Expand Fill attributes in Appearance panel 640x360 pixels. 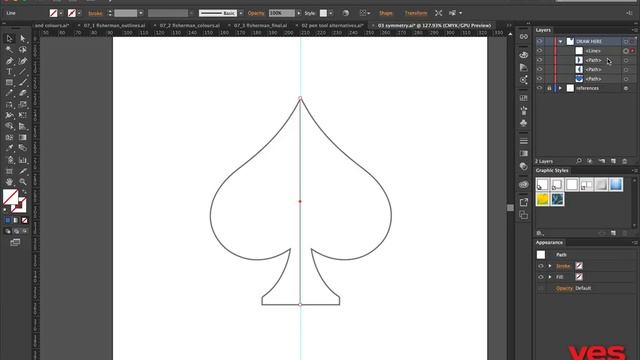pos(550,277)
